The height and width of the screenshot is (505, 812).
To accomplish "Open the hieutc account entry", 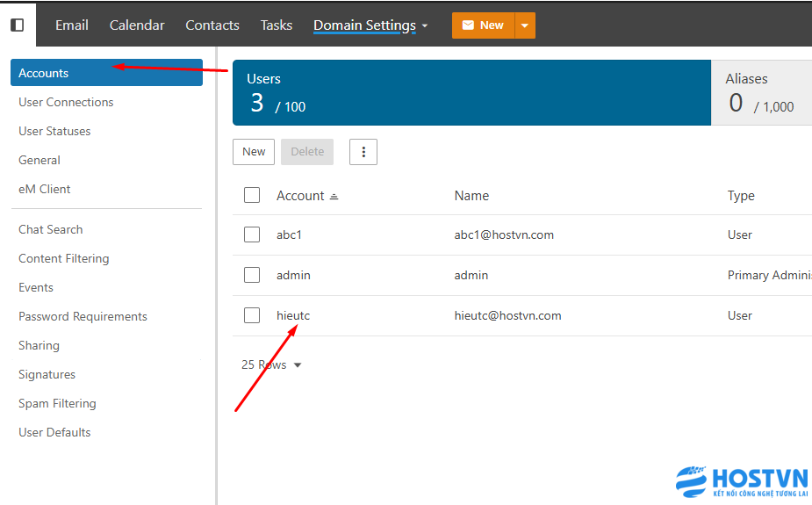I will tap(293, 315).
